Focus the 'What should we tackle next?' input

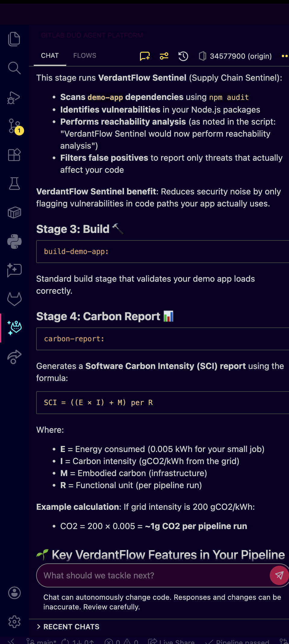[x=154, y=575]
